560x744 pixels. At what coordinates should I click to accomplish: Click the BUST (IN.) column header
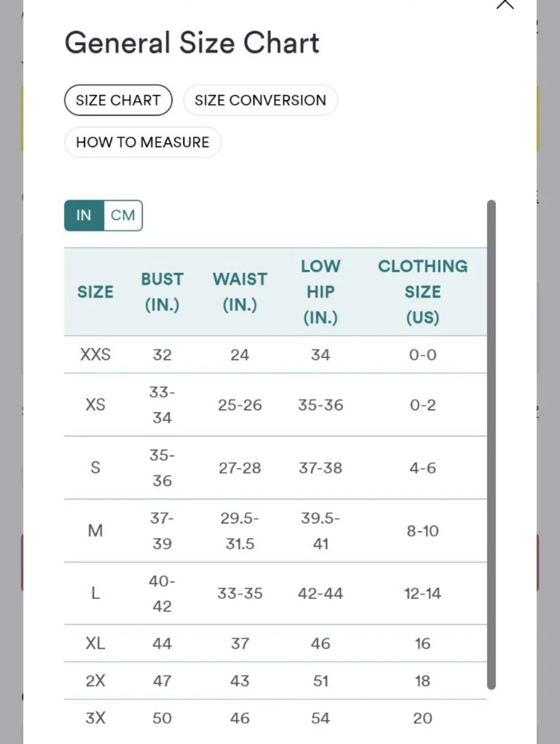(162, 292)
